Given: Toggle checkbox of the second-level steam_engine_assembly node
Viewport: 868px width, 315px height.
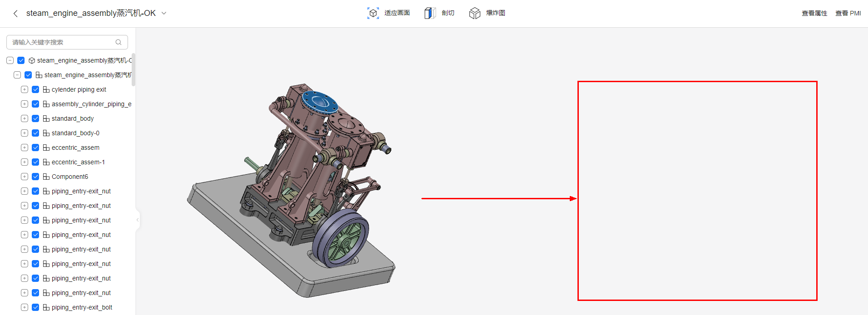Looking at the screenshot, I should coord(28,75).
